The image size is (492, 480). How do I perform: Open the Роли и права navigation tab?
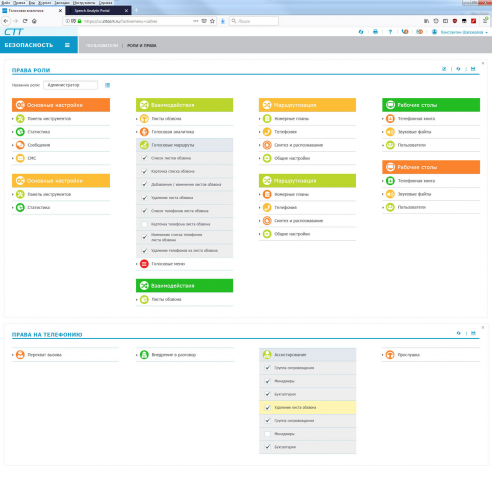coord(142,45)
